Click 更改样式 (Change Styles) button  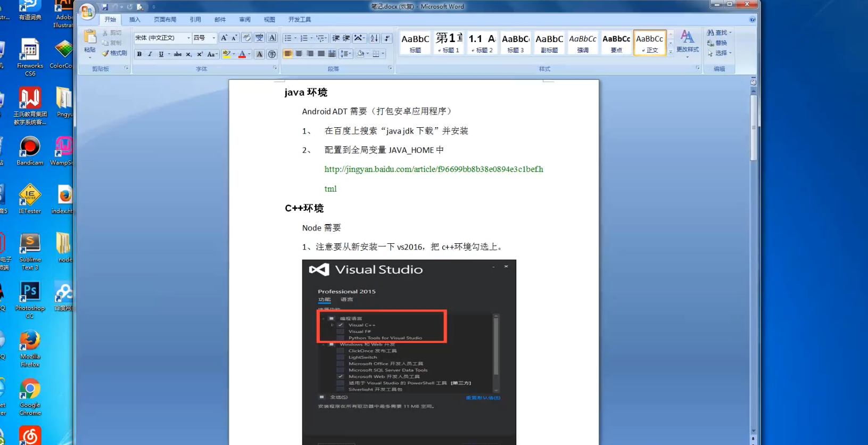click(688, 43)
